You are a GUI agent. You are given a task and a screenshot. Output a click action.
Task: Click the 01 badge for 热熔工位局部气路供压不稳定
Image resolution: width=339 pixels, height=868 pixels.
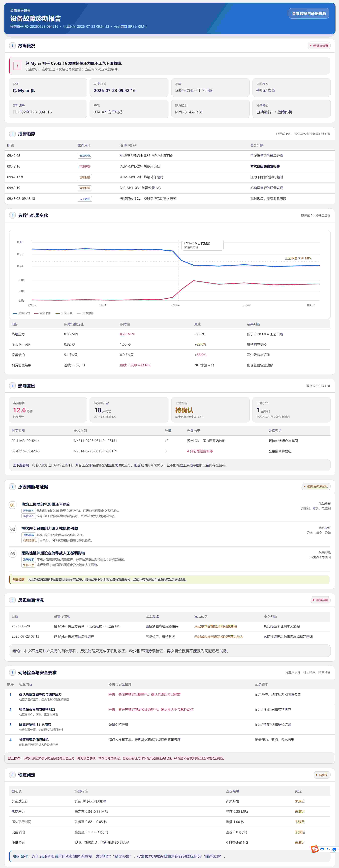click(x=12, y=505)
